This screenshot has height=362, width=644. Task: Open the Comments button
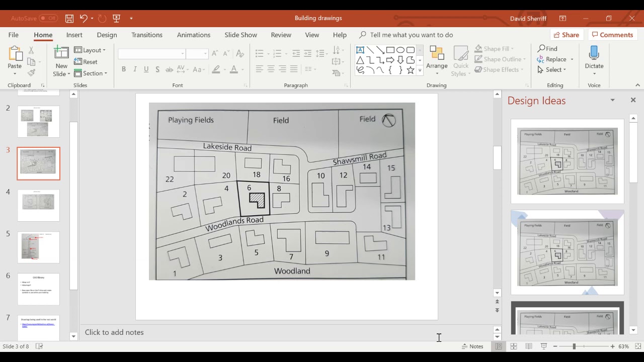tap(612, 35)
